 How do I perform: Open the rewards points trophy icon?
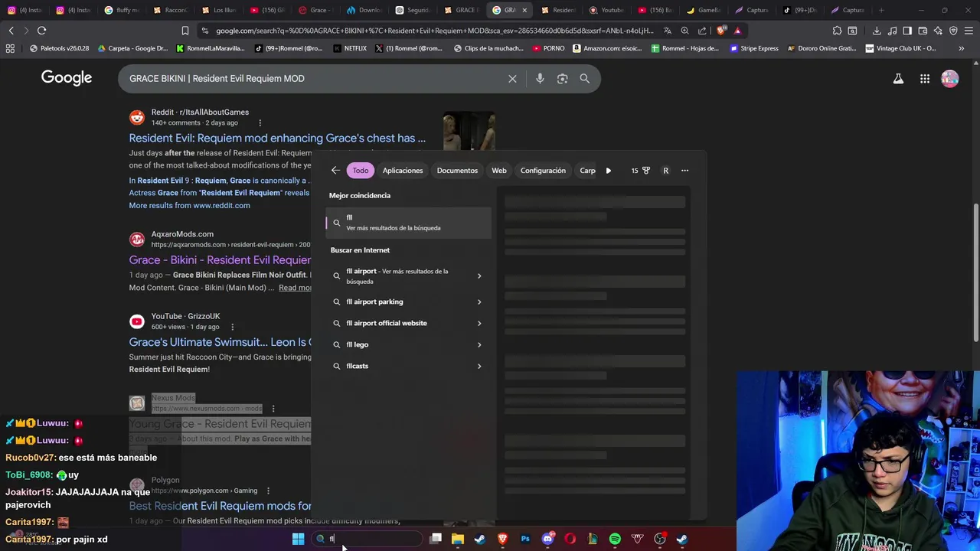[645, 171]
